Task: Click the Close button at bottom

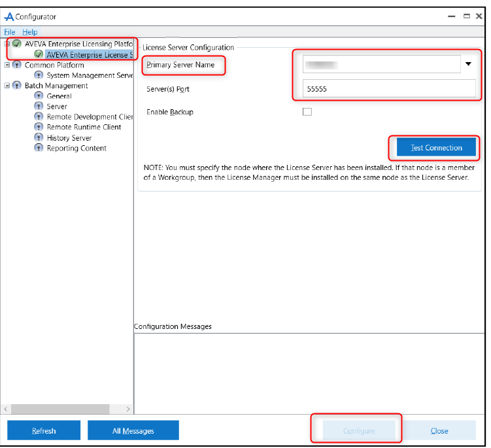Action: click(439, 431)
